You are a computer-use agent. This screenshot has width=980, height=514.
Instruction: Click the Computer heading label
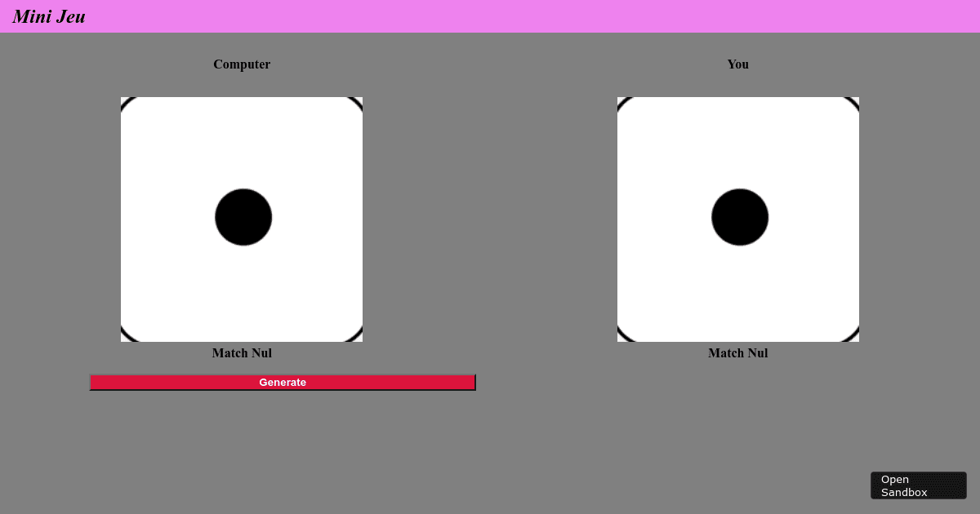point(242,64)
